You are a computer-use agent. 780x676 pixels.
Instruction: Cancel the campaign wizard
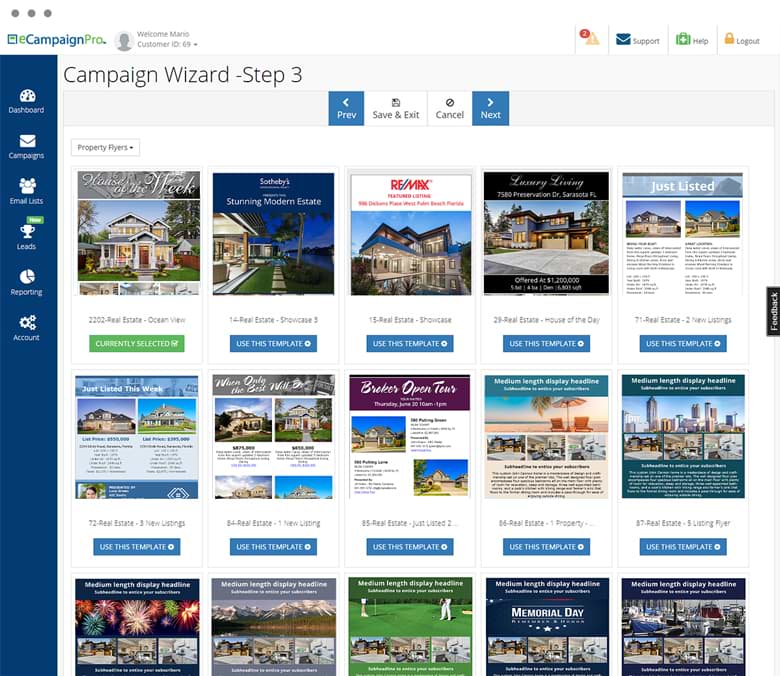[x=449, y=108]
